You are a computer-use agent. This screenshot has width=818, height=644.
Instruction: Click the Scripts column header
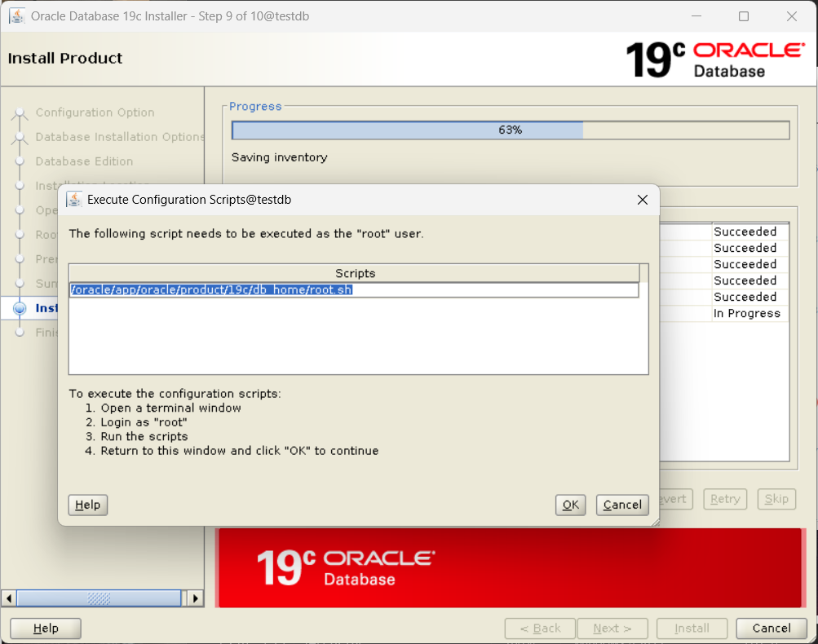[354, 273]
